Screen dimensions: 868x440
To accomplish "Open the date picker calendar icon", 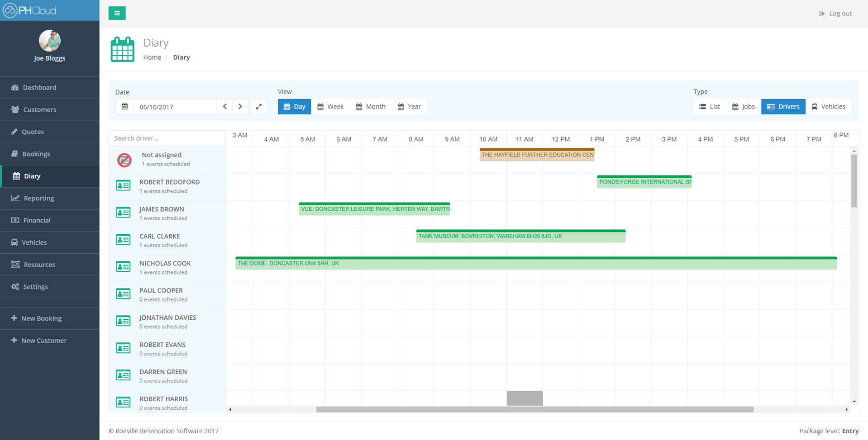I will click(125, 107).
